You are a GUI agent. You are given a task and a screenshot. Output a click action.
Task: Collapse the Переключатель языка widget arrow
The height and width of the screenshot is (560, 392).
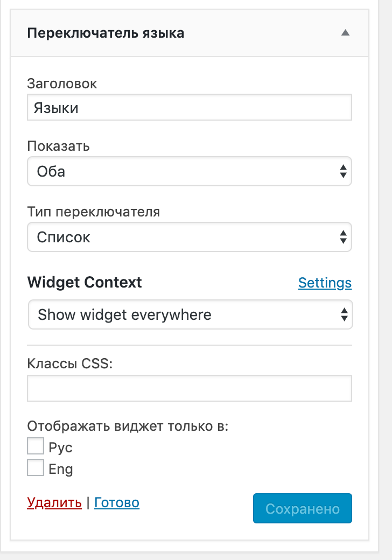point(346,33)
